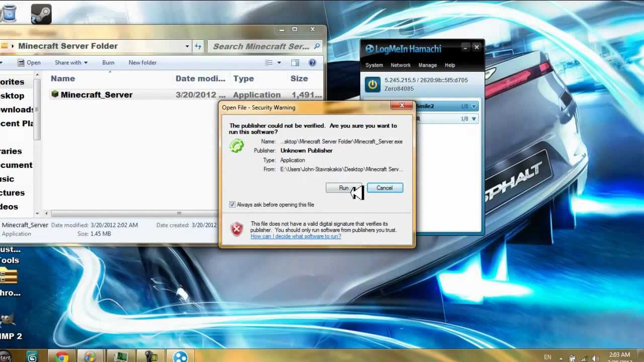Expand the Smile2 network dropdown arrow
This screenshot has height=362, width=644.
[474, 107]
